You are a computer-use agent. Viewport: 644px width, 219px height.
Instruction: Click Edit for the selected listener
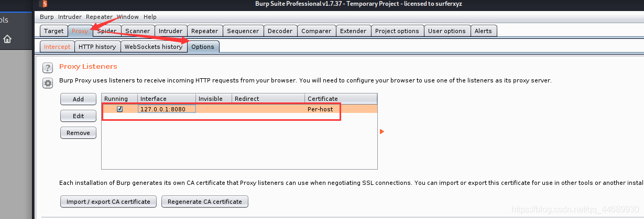pos(78,116)
